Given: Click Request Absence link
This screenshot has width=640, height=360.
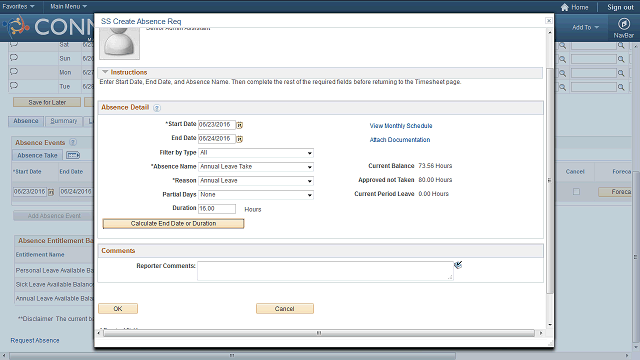Looking at the screenshot, I should click(35, 340).
